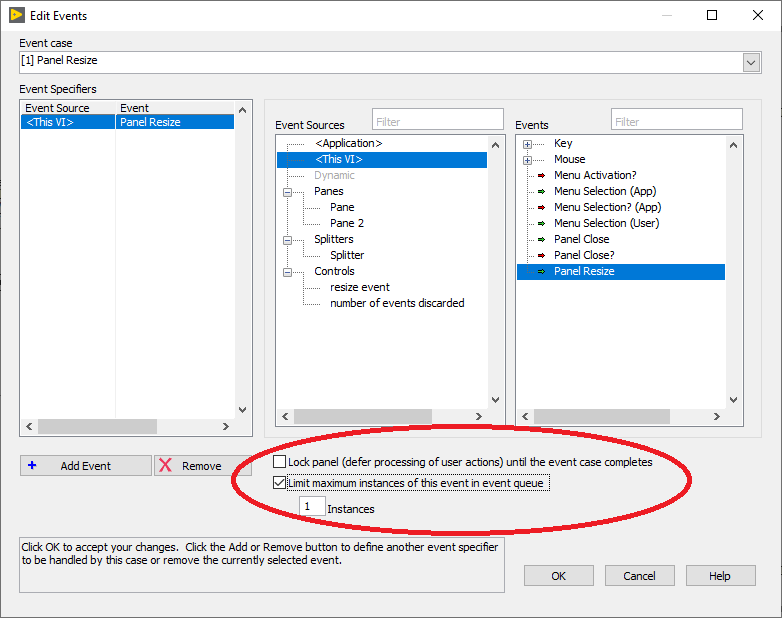Click the Instances number field
Screen dimensions: 782x618
pyautogui.click(x=312, y=506)
